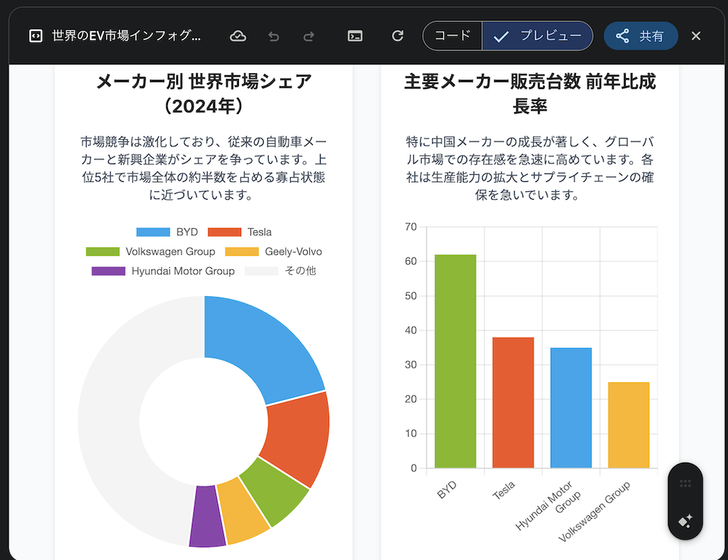The image size is (728, 560).
Task: Click the Volkswagen Group axis label
Action: 594,511
